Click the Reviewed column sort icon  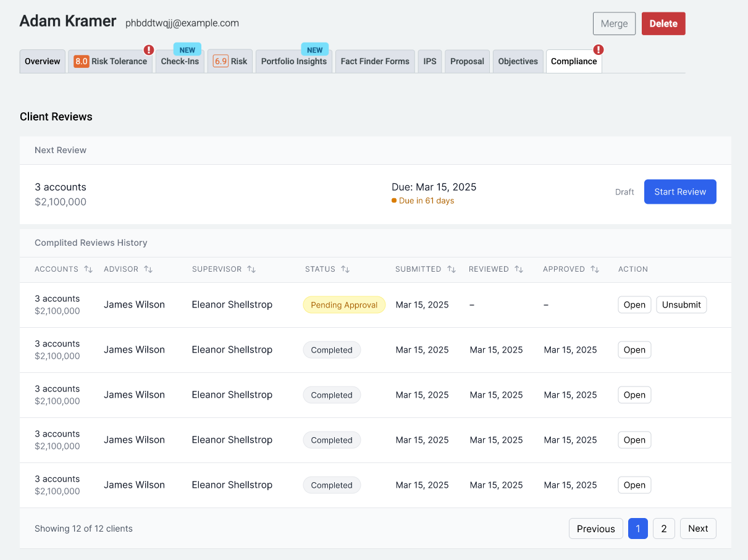[x=519, y=269]
